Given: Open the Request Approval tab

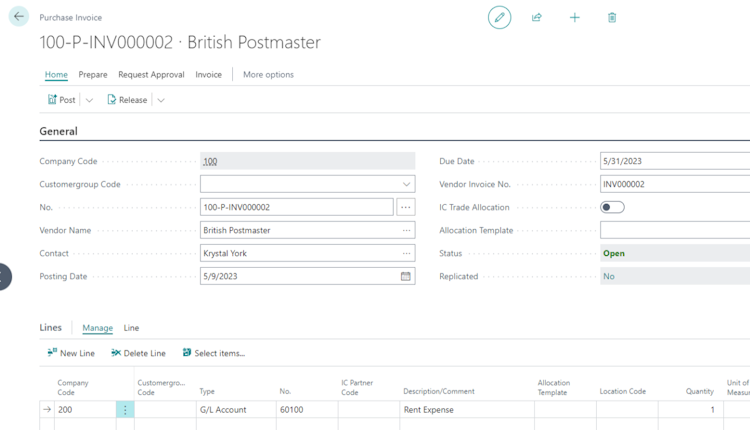Looking at the screenshot, I should click(151, 75).
